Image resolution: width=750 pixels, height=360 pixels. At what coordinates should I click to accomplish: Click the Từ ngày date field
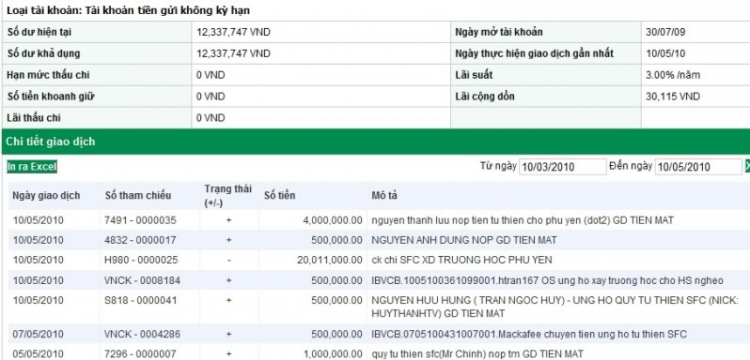[562, 167]
